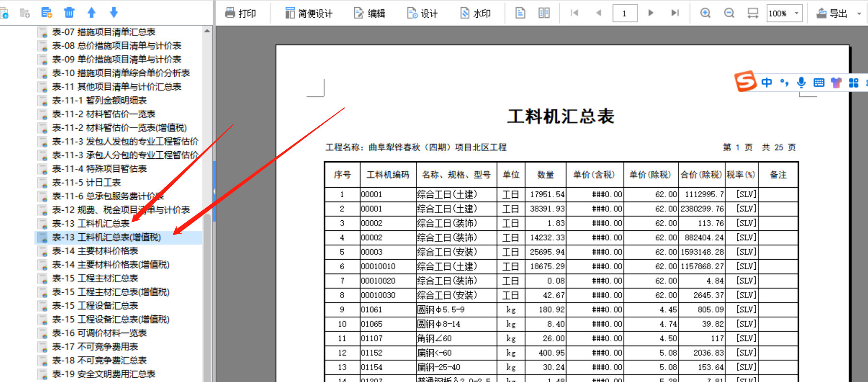Click the 水印 watermark button
The image size is (868, 382).
pyautogui.click(x=475, y=13)
